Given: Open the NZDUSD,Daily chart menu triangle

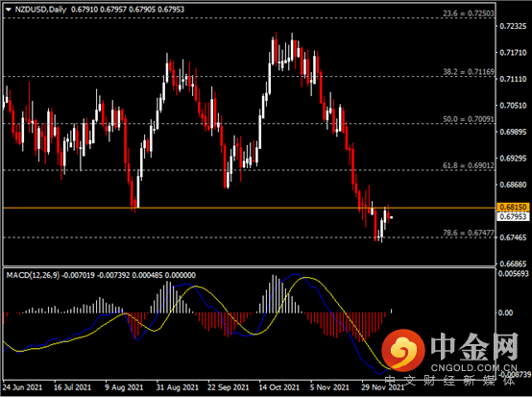Looking at the screenshot, I should coord(9,10).
